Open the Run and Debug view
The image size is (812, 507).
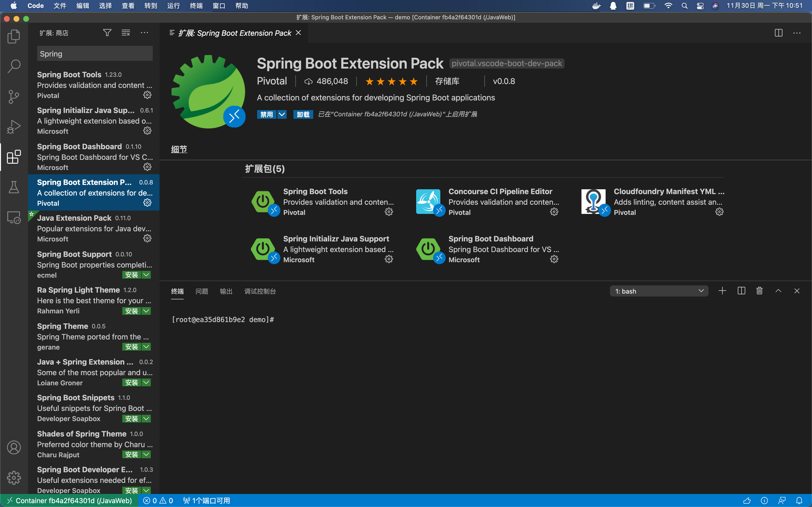[14, 127]
